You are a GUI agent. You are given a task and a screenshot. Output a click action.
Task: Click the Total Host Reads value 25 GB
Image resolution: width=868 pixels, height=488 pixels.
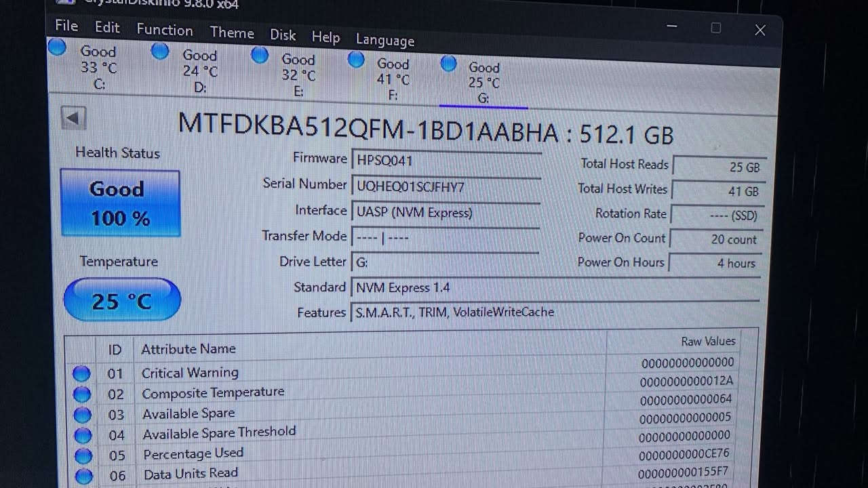click(x=719, y=167)
